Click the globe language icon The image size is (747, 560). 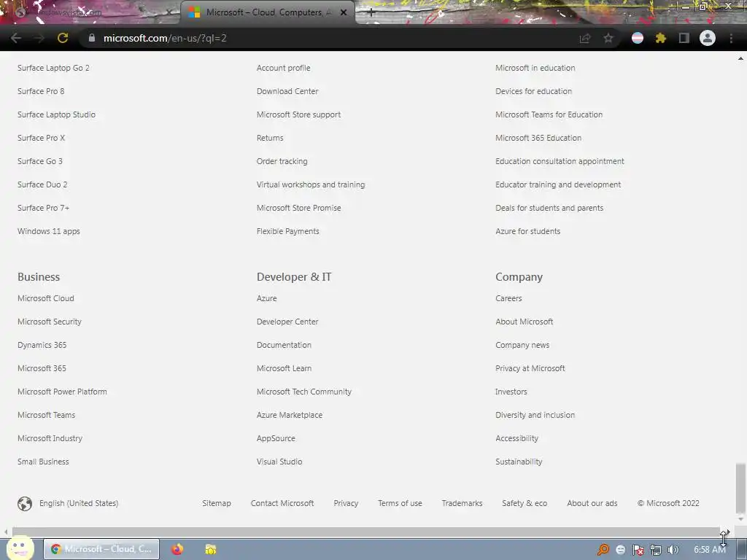coord(25,503)
